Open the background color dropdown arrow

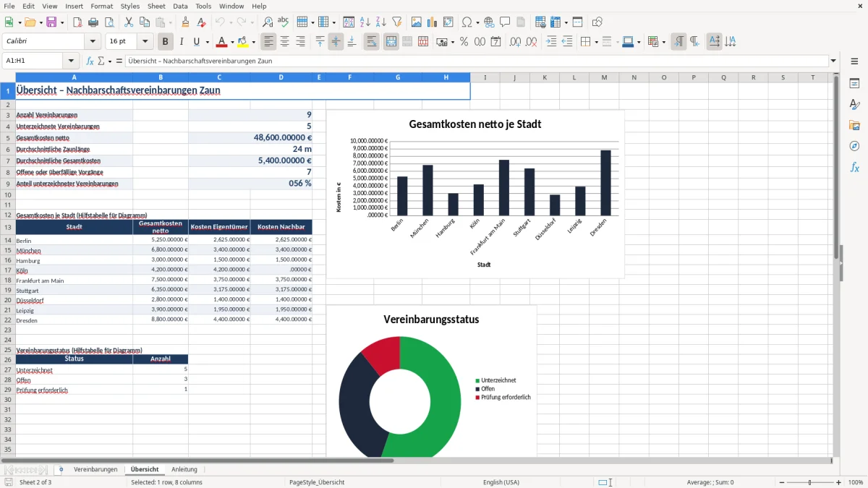pos(253,42)
